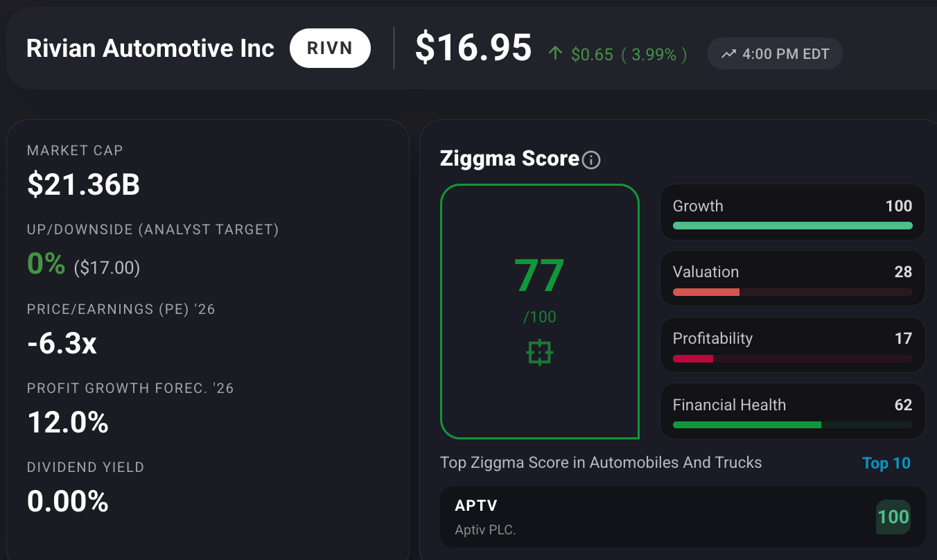Click the $0.65 ( 3.99% ) change text

pyautogui.click(x=629, y=54)
